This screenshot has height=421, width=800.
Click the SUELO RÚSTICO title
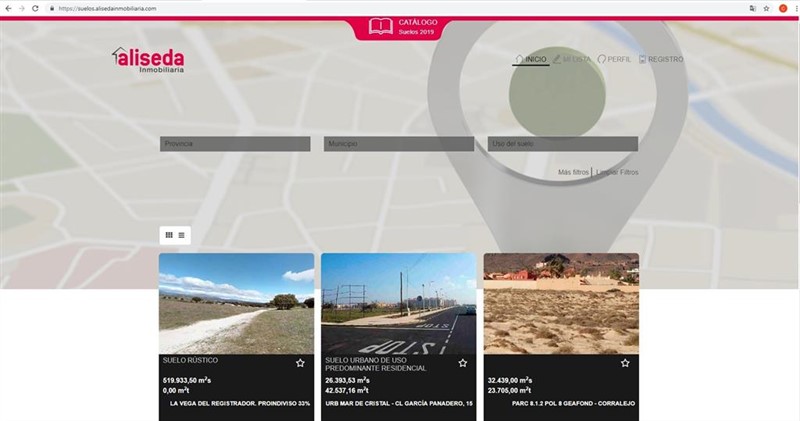pos(190,360)
